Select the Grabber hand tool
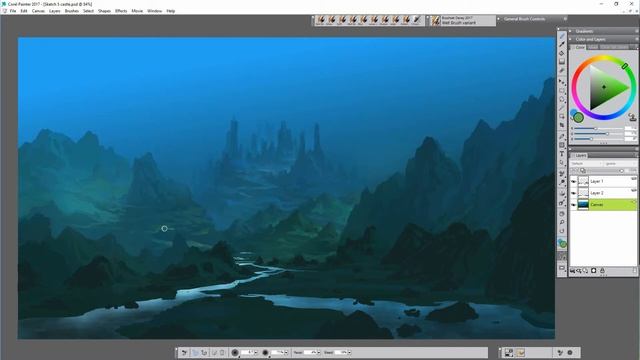640x360 pixels. pyautogui.click(x=562, y=213)
